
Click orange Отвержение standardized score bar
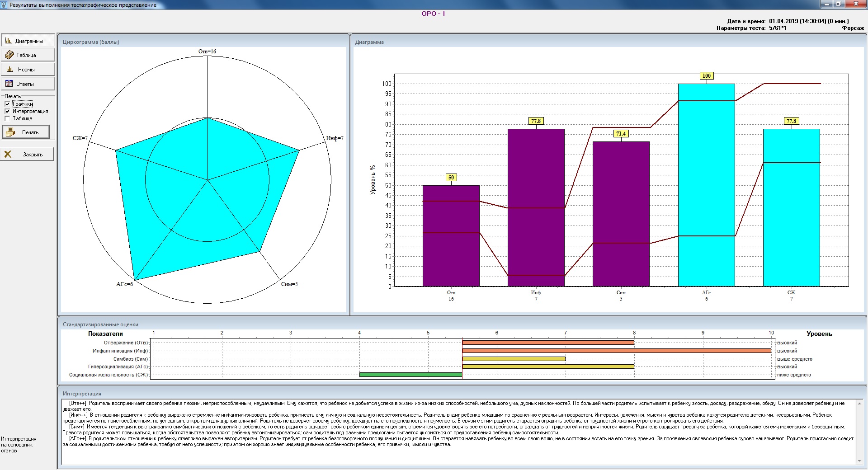tap(548, 343)
